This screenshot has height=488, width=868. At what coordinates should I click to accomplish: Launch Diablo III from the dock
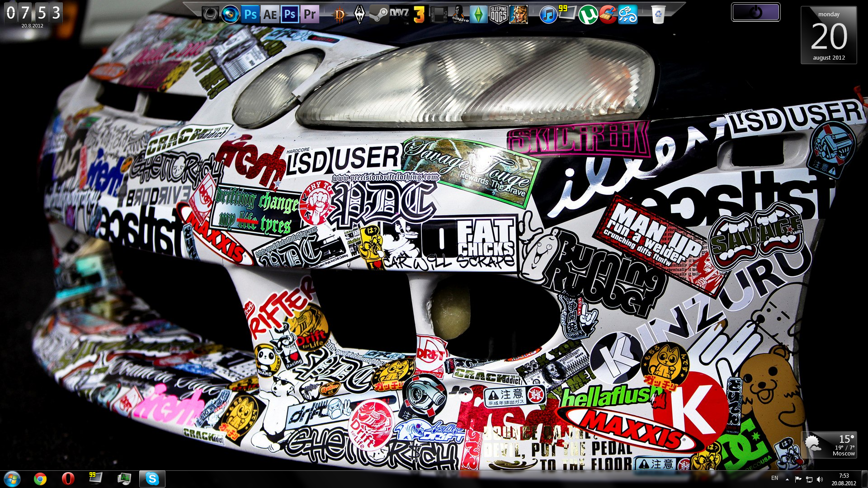tap(339, 14)
